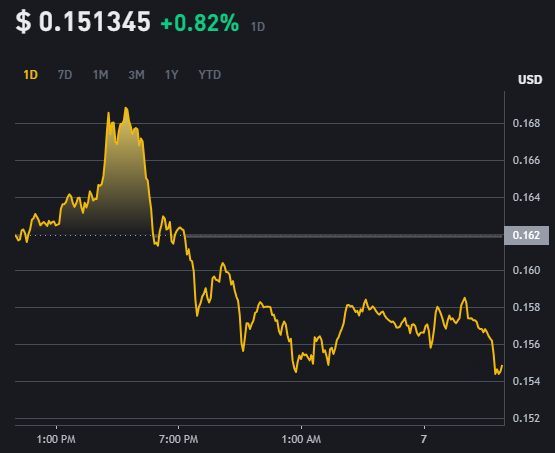This screenshot has height=453, width=555.
Task: Click the 7:00 PM time axis label
Action: [x=178, y=440]
